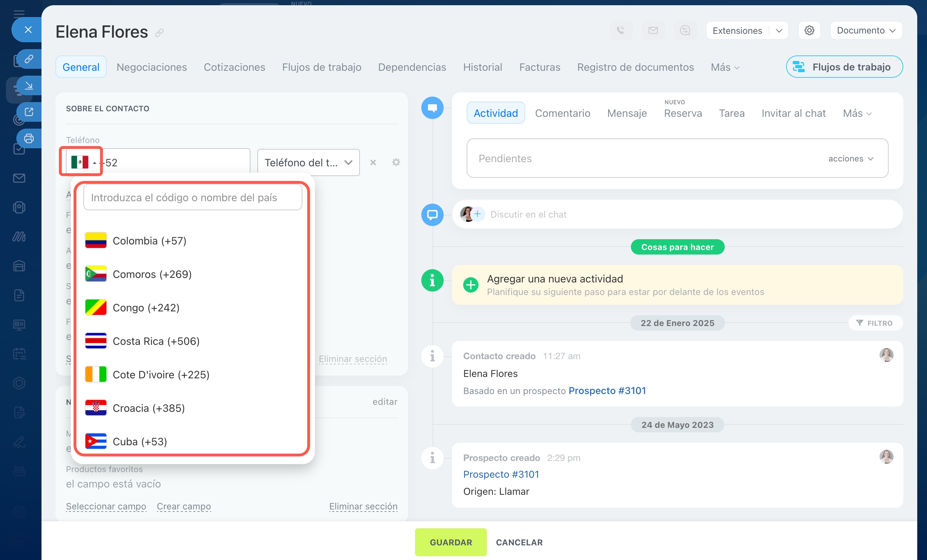Click the FILTRO button in timeline
This screenshot has height=560, width=927.
coord(875,323)
